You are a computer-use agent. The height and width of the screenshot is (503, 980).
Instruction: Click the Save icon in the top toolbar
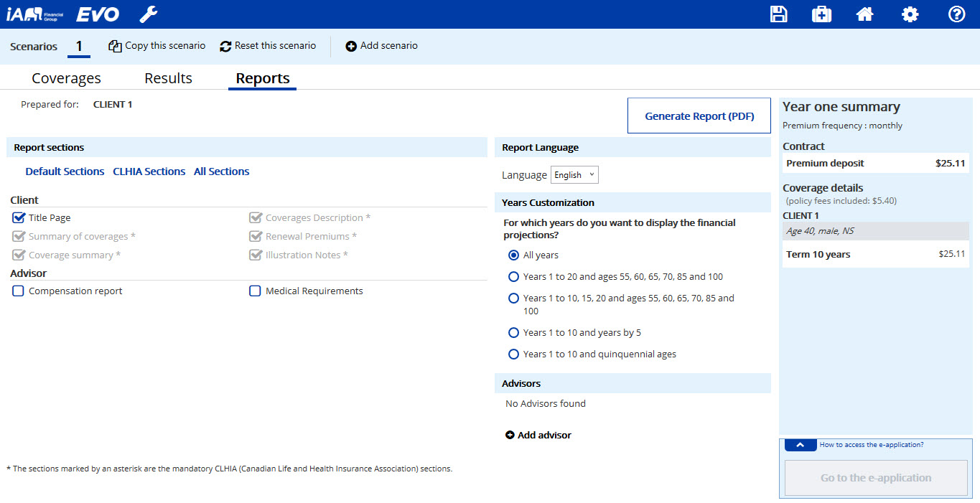(778, 14)
